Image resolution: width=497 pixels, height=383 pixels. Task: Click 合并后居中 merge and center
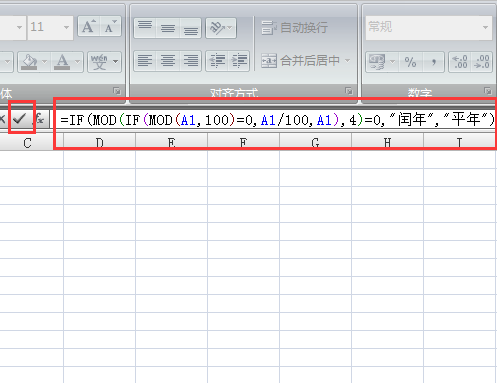[300, 61]
